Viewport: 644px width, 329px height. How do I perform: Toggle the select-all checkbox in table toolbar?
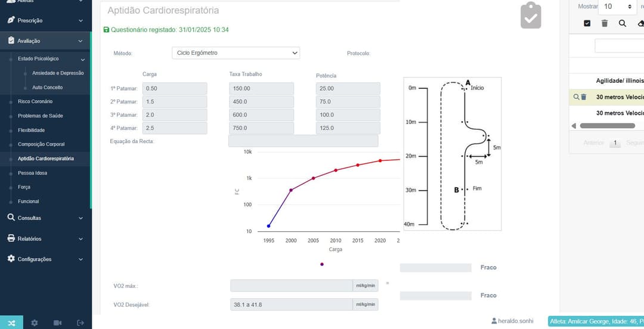tap(587, 23)
